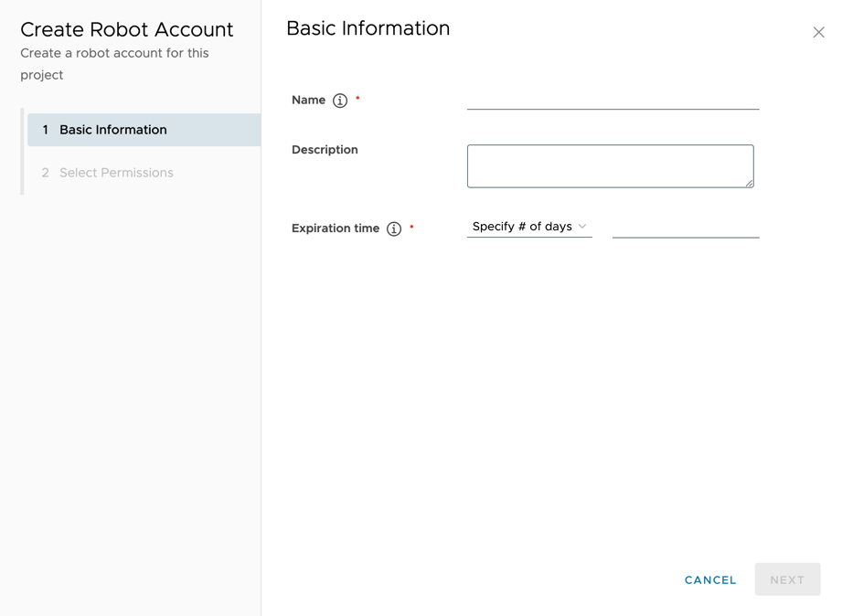This screenshot has width=842, height=616.
Task: Click the info icon next to Name
Action: click(x=339, y=101)
